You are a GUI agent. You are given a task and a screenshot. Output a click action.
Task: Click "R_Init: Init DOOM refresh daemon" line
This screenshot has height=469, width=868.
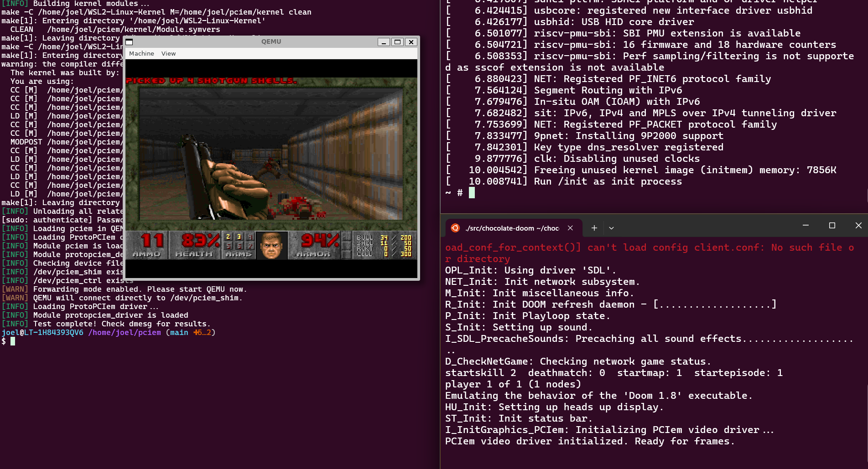[611, 304]
